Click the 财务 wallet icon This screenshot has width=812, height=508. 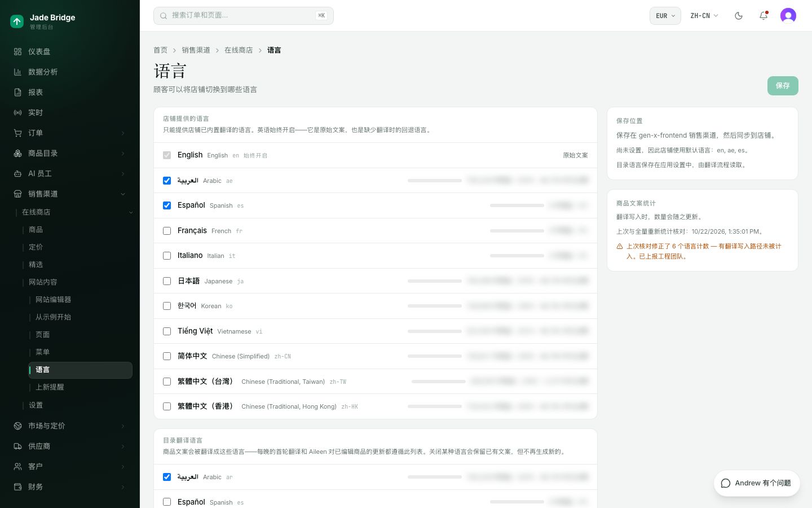tap(18, 487)
